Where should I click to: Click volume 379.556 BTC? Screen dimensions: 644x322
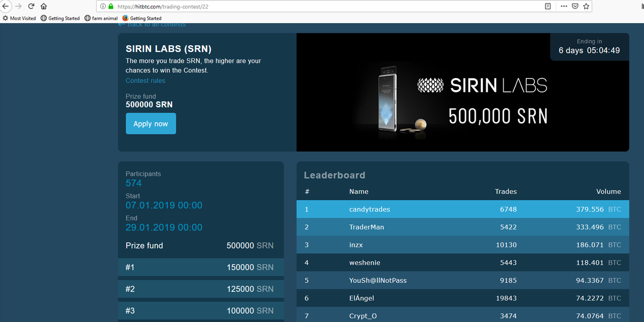[599, 209]
